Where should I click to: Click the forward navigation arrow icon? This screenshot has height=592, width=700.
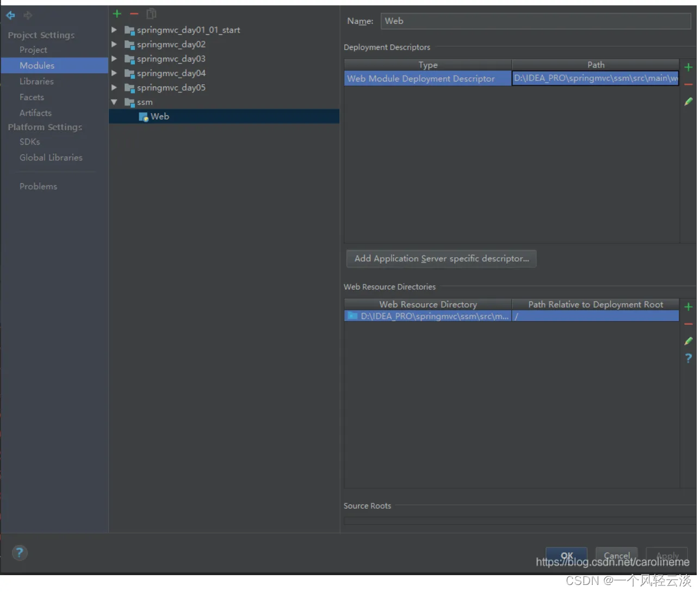(x=28, y=15)
